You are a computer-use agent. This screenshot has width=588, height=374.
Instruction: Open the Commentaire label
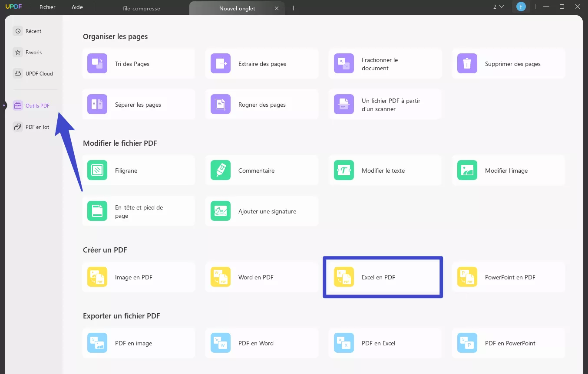click(x=256, y=171)
